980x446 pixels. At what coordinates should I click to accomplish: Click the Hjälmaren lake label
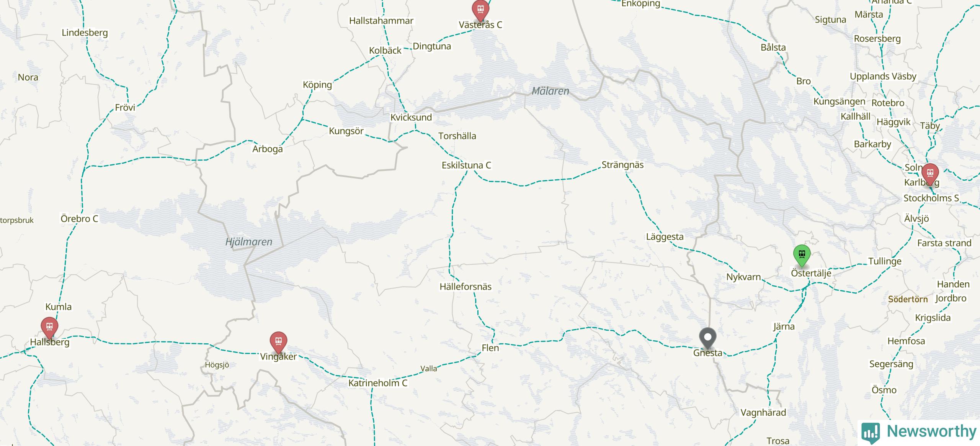click(x=249, y=242)
